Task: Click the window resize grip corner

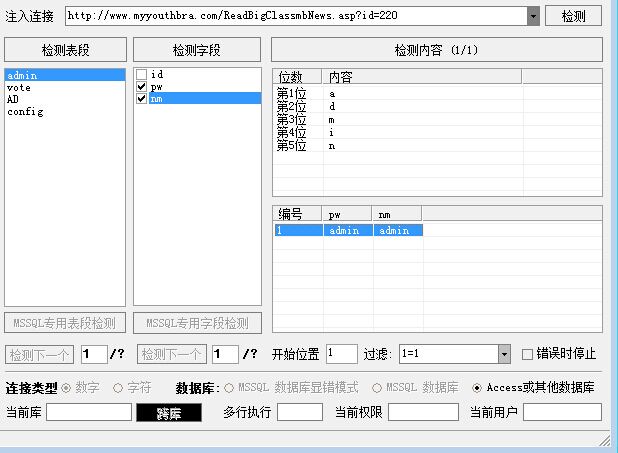Action: point(605,441)
